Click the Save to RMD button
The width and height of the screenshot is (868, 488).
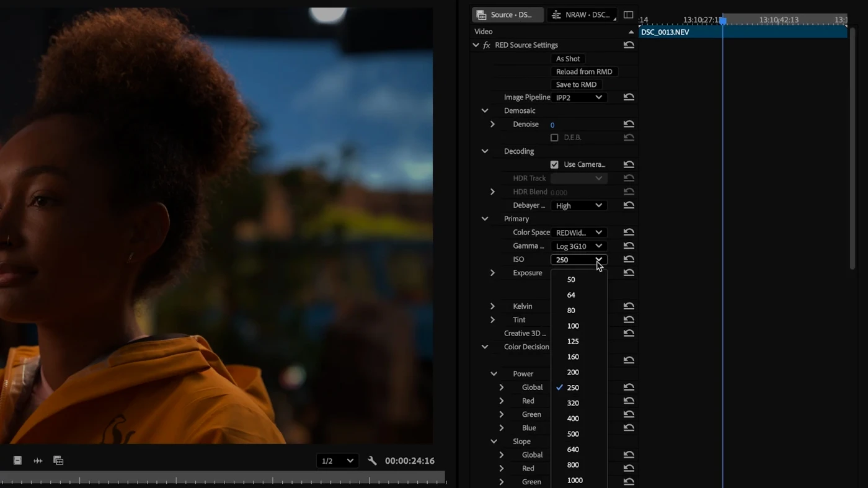point(576,85)
